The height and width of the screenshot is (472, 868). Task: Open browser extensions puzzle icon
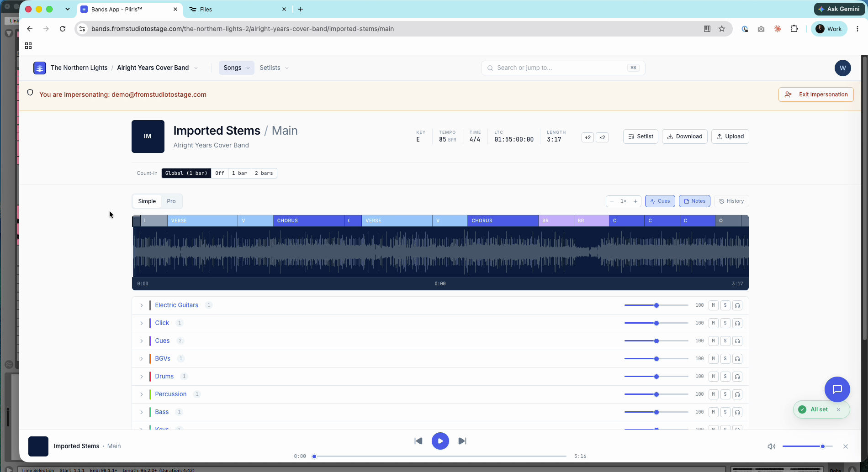[794, 29]
